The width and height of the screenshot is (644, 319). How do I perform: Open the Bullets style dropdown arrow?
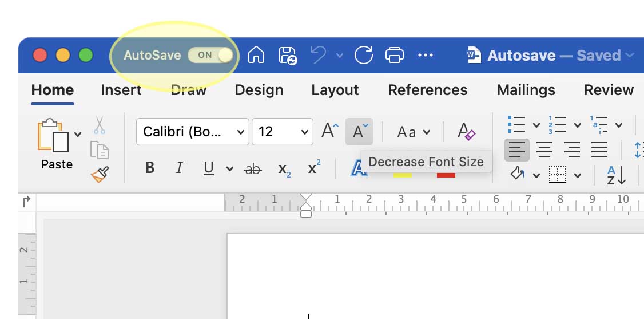click(x=536, y=125)
